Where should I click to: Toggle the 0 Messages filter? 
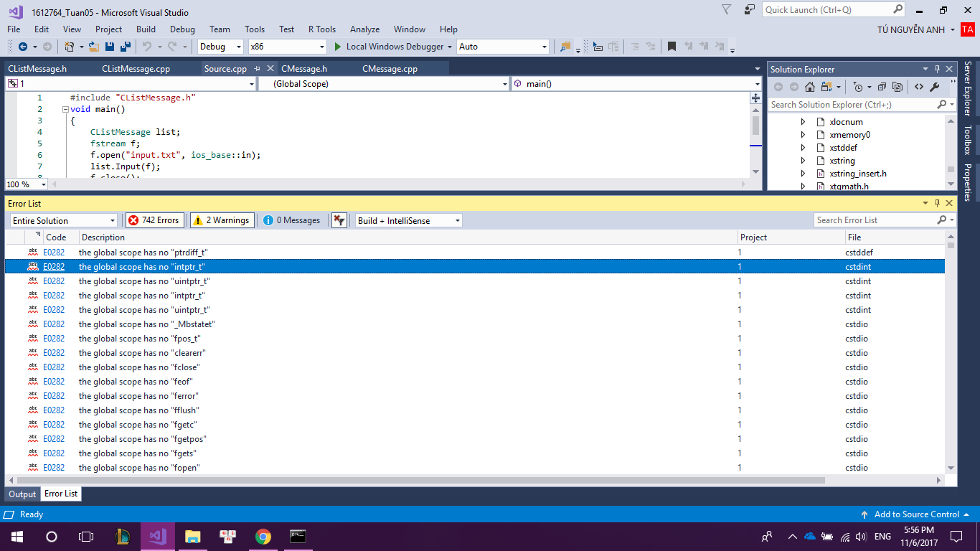[293, 220]
